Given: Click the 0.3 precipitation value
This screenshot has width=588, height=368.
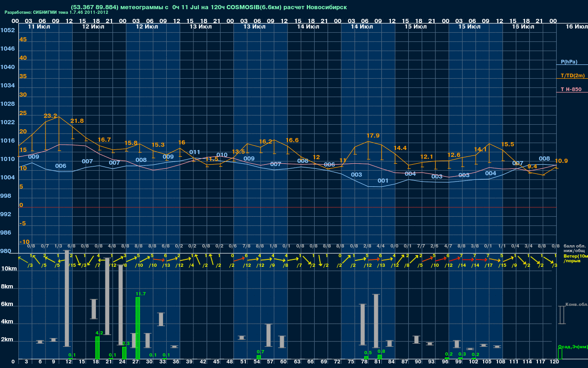Looking at the screenshot, I should [x=462, y=354].
